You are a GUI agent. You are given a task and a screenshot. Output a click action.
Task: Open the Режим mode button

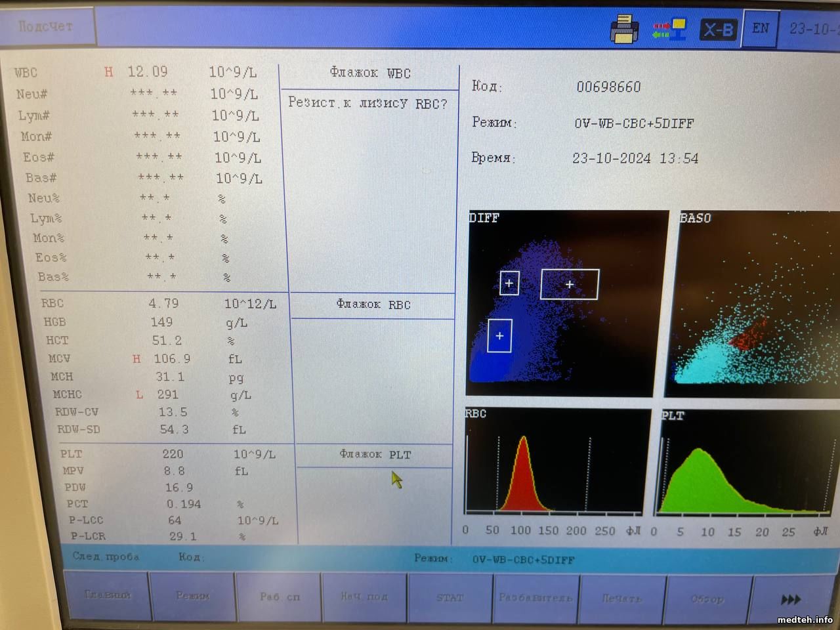pos(192,596)
